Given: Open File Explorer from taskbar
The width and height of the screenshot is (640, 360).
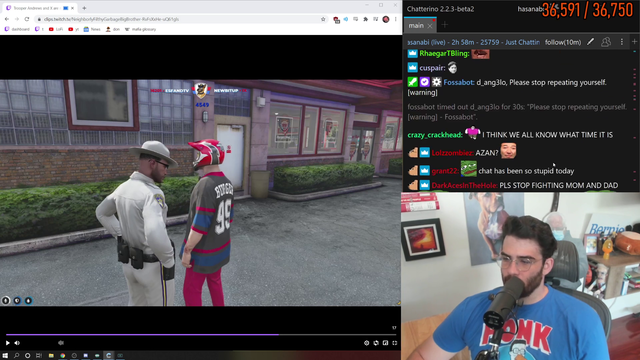Looking at the screenshot, I should [51, 356].
